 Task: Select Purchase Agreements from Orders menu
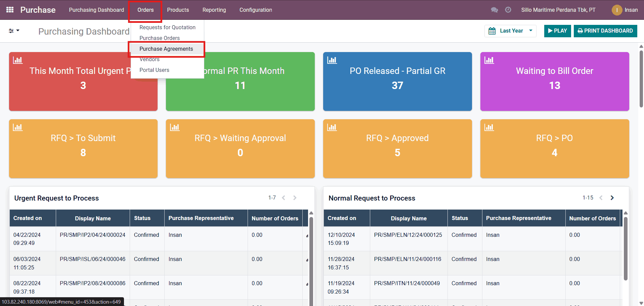point(166,49)
